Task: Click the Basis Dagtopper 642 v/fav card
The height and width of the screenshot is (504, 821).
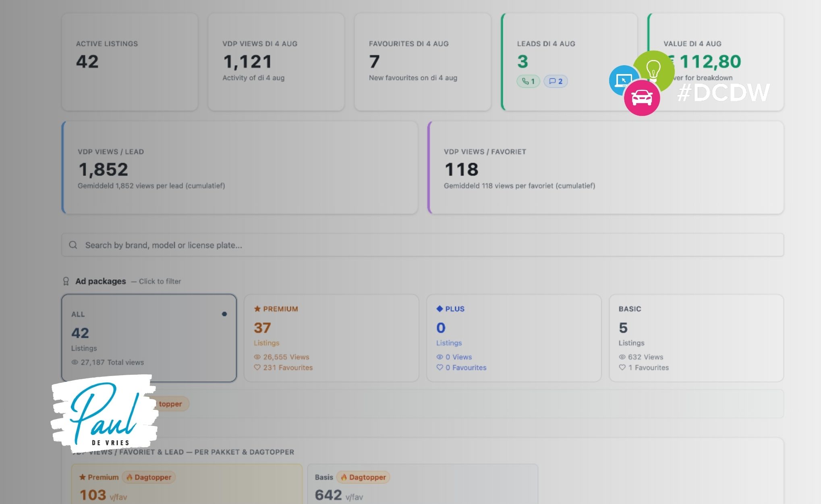Action: coord(423,484)
